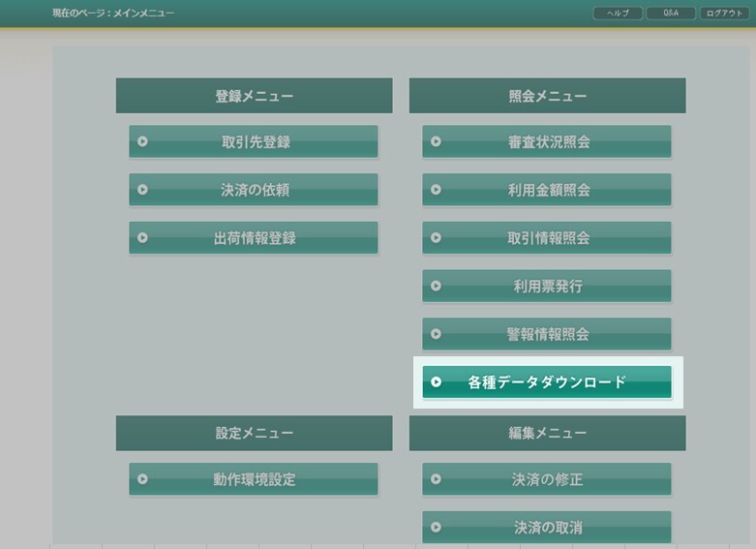756x549 pixels.
Task: Select 利用金額照会 button
Action: 547,190
